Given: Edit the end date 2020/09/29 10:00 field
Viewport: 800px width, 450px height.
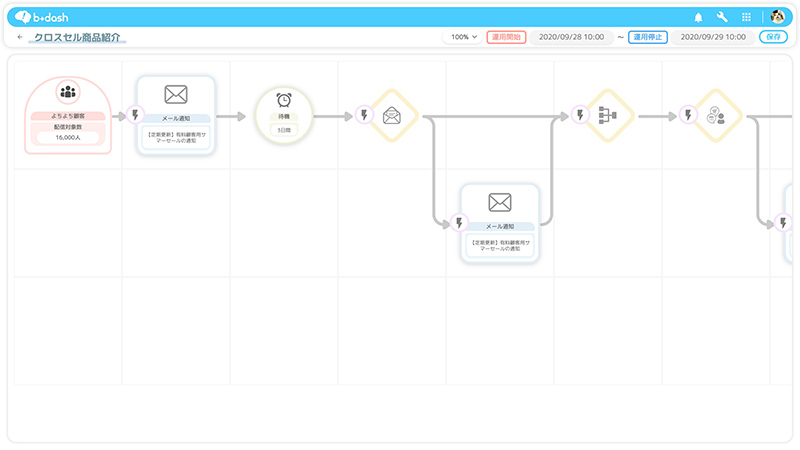Looking at the screenshot, I should click(713, 37).
